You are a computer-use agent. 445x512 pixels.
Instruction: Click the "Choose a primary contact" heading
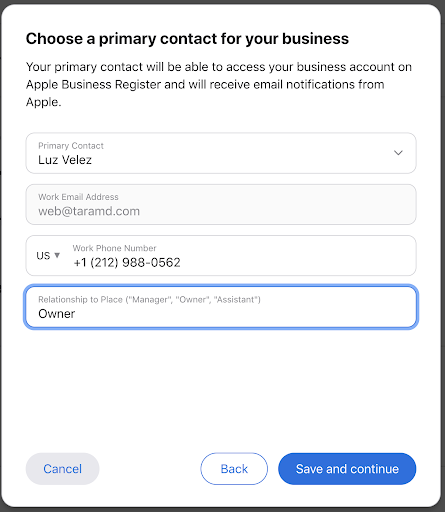click(x=187, y=39)
